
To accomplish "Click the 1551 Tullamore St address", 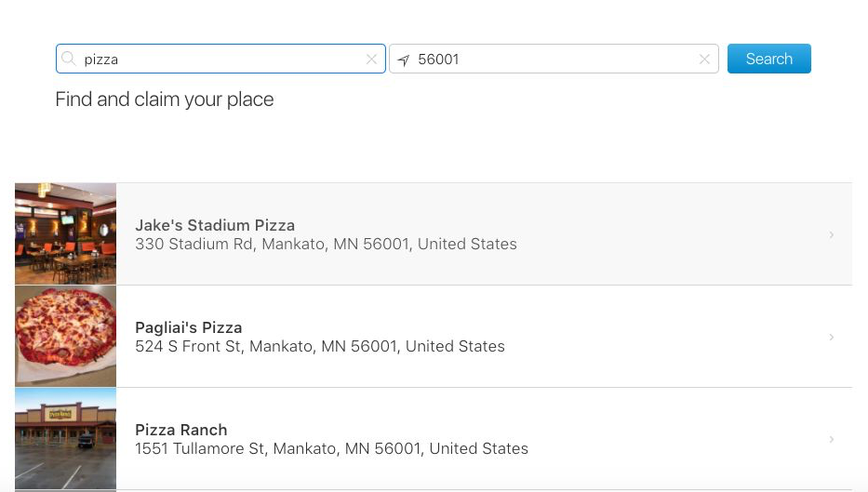I will pos(331,449).
